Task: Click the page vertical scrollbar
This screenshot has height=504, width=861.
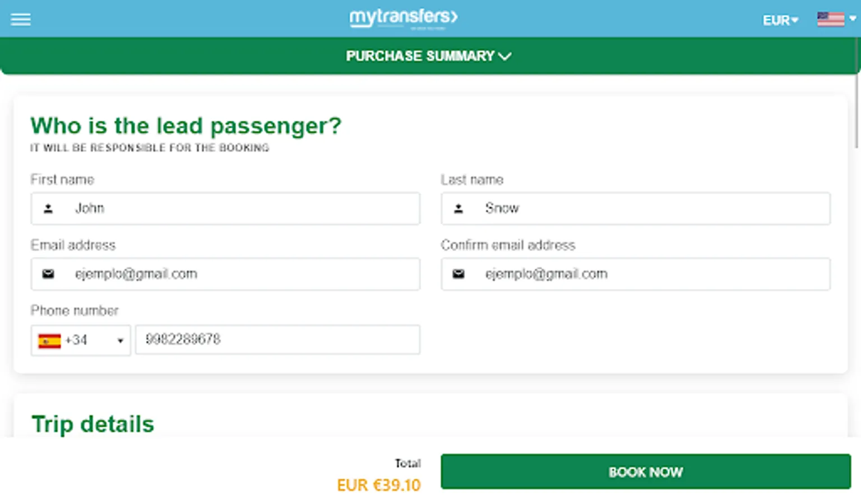Action: (x=857, y=112)
